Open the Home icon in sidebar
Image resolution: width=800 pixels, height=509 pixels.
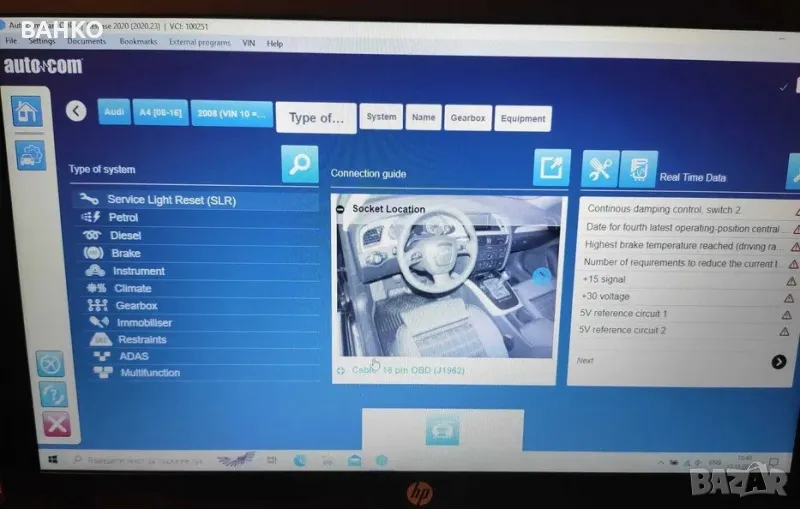click(x=27, y=111)
